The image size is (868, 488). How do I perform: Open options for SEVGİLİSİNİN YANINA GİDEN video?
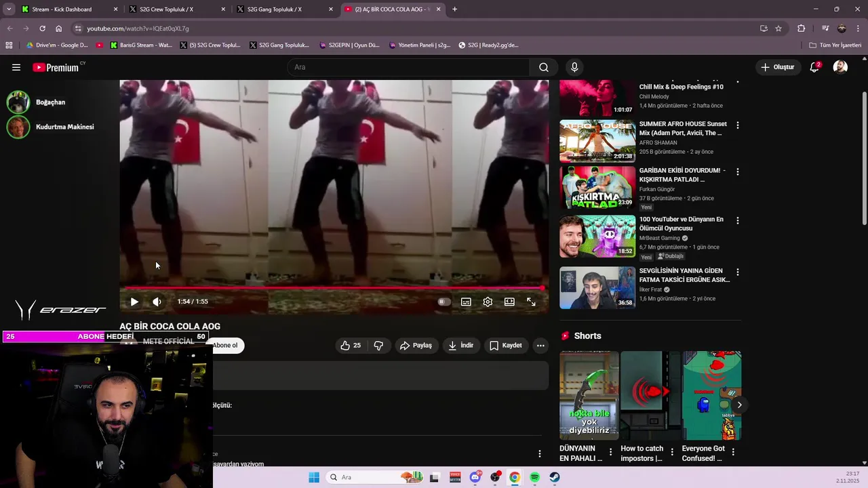737,272
